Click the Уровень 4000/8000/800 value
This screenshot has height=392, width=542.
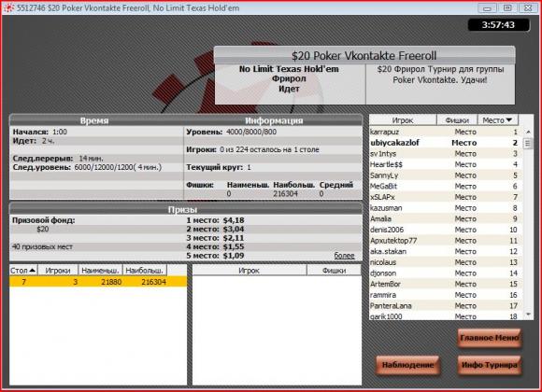[x=251, y=132]
